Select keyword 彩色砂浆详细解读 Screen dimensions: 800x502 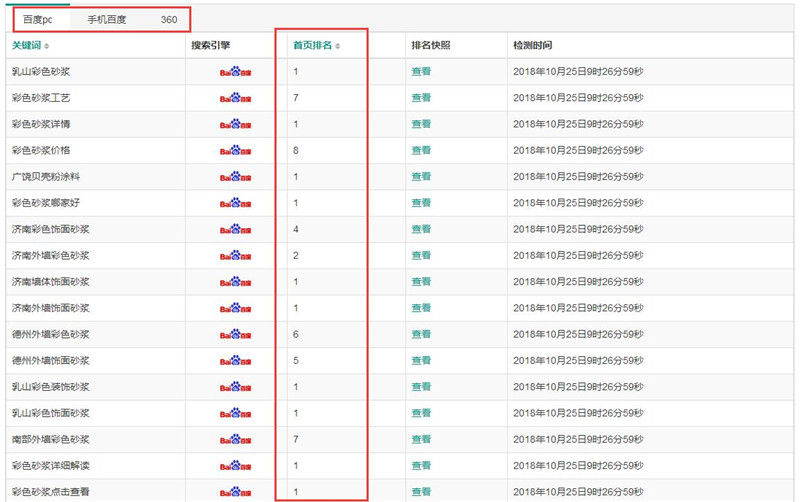pyautogui.click(x=51, y=466)
